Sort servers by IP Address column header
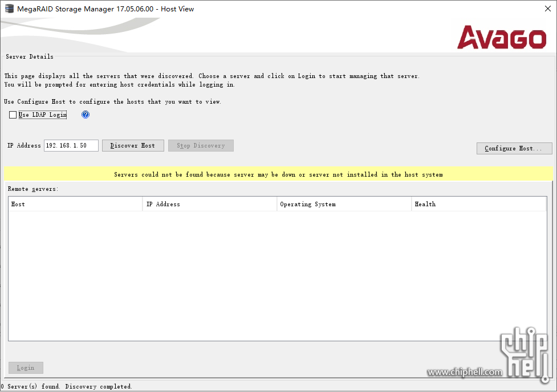Screen dimensions: 557x392 [x=210, y=204]
